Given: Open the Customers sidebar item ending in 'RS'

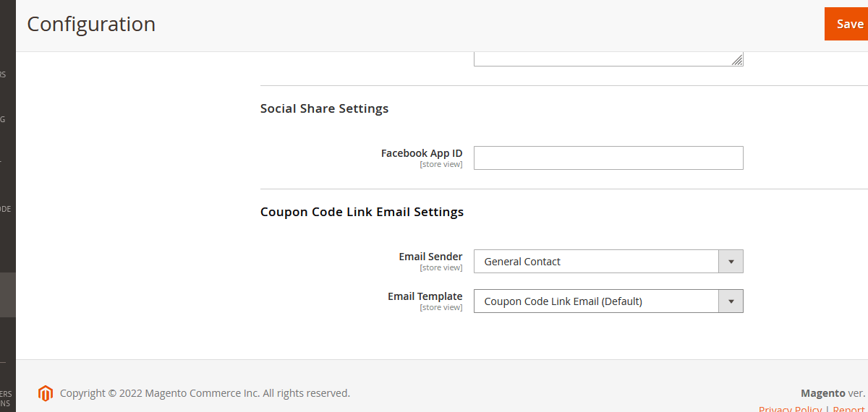Looking at the screenshot, I should coord(6,74).
